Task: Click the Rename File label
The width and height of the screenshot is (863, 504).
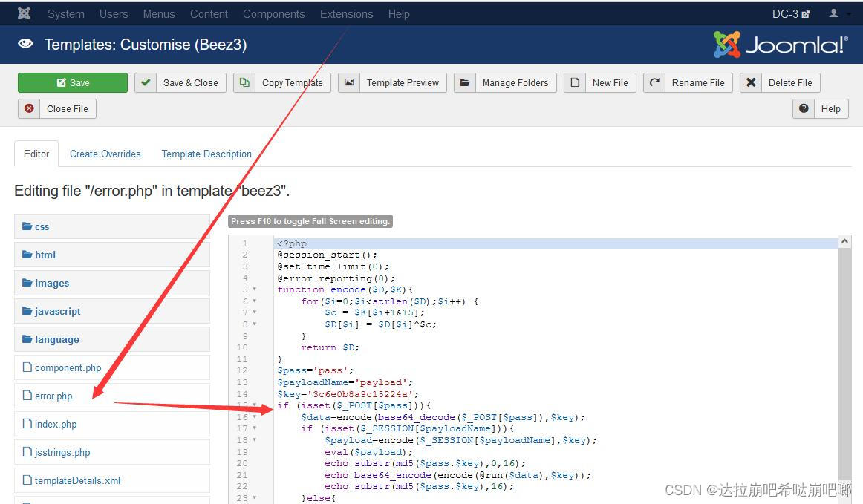Action: pos(698,83)
